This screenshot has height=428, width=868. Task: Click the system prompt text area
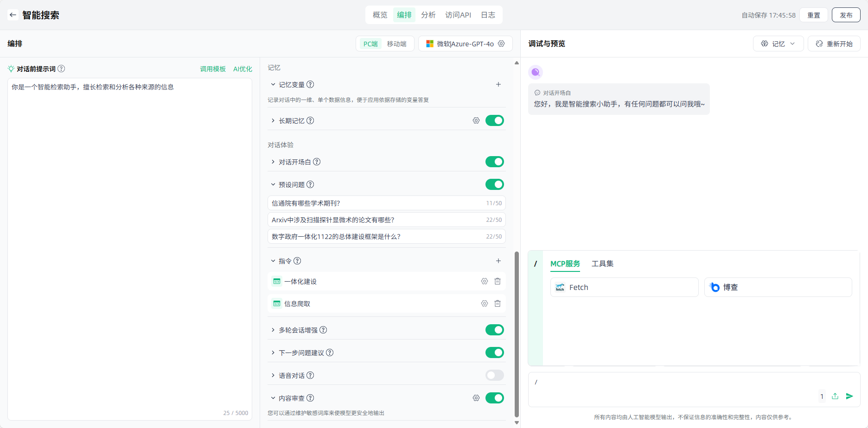pyautogui.click(x=130, y=249)
